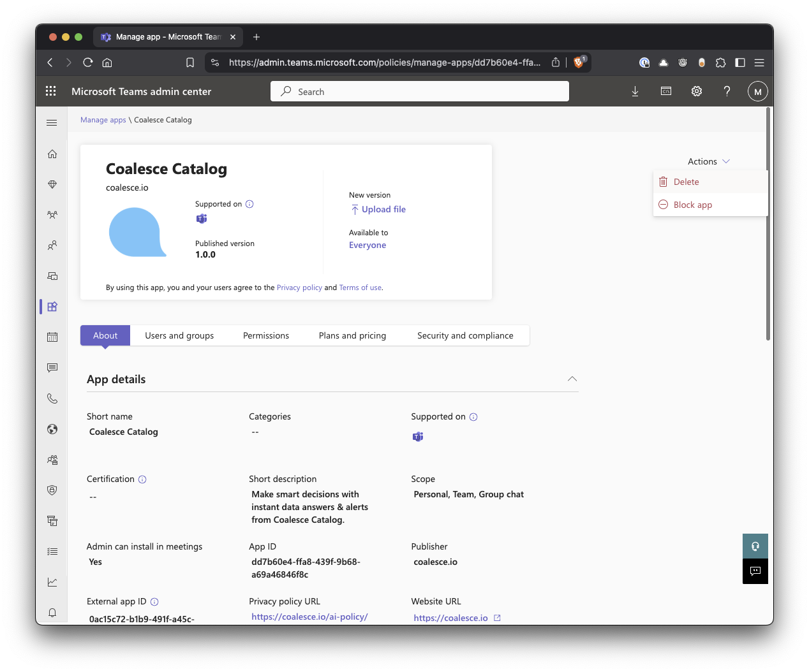The width and height of the screenshot is (809, 672).
Task: Open the Voice phone icon in sidebar
Action: pyautogui.click(x=52, y=398)
